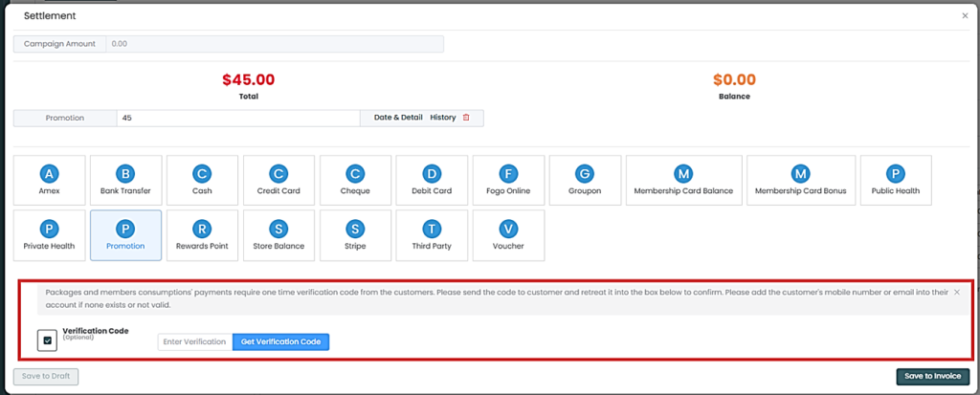Click the Promotion amount input field

coord(237,118)
